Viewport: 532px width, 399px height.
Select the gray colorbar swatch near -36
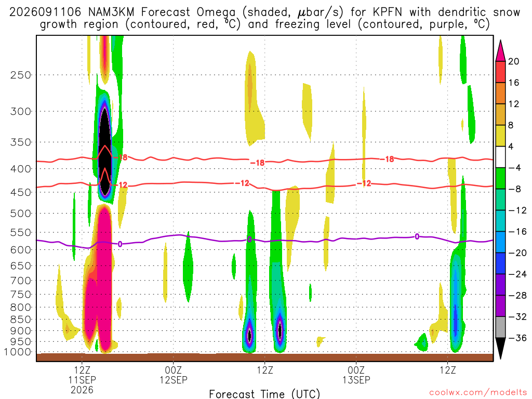[x=500, y=327]
